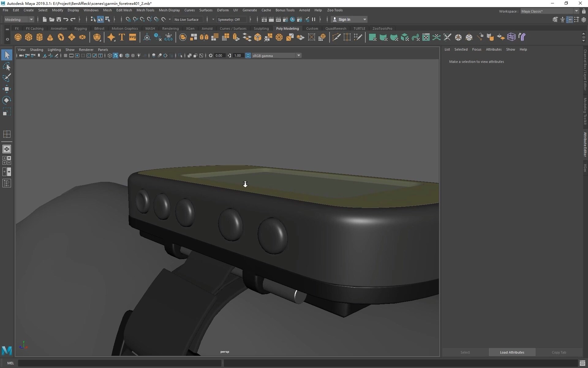The width and height of the screenshot is (588, 368).
Task: Click inside the MEL command line field
Action: (x=119, y=363)
